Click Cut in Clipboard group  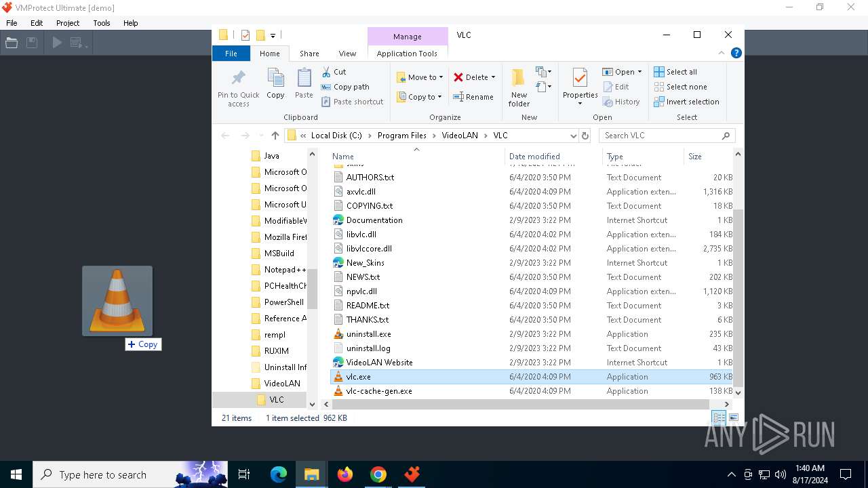(x=334, y=72)
